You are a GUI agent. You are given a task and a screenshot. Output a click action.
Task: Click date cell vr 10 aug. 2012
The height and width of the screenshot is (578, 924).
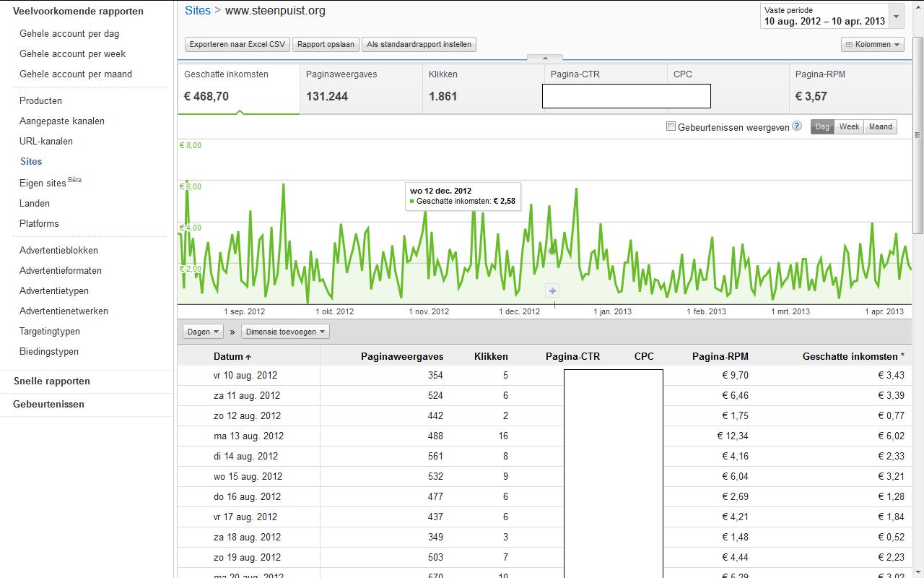245,375
